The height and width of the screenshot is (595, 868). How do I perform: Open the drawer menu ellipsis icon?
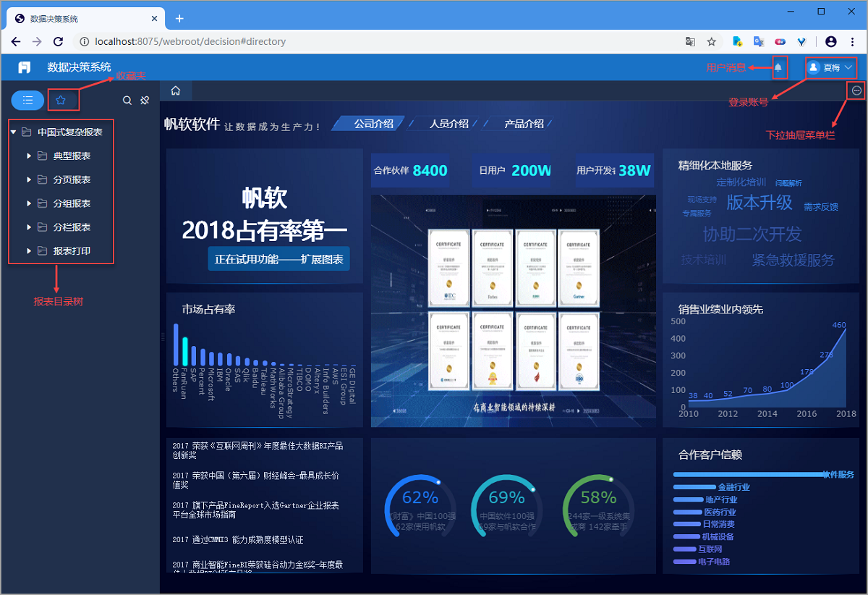[856, 90]
